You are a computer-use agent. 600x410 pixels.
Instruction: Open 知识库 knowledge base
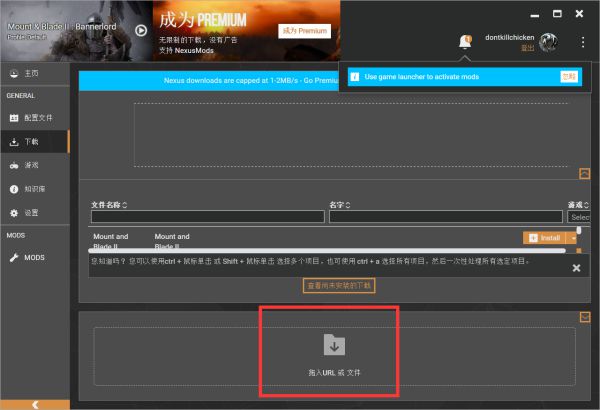click(x=34, y=189)
